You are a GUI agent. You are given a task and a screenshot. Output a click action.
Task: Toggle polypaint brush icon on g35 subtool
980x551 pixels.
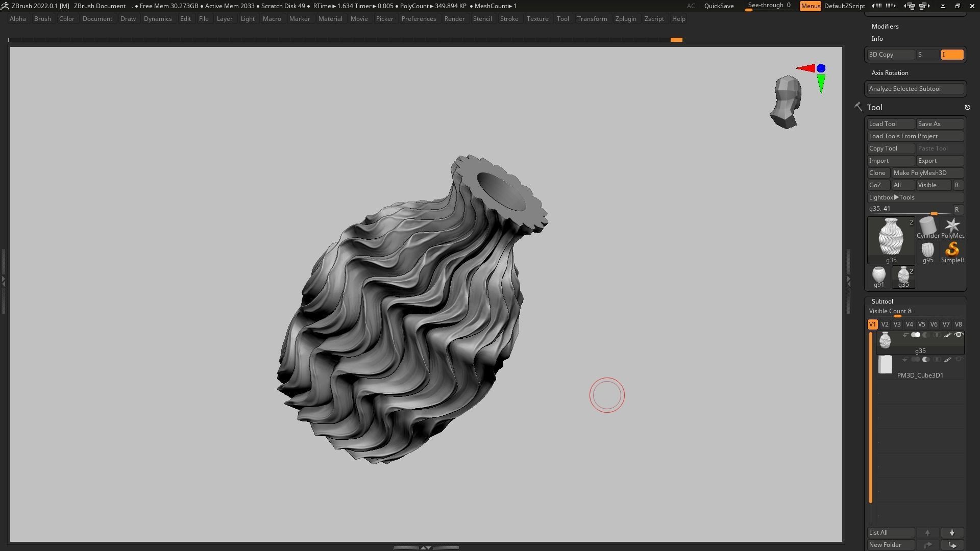947,335
